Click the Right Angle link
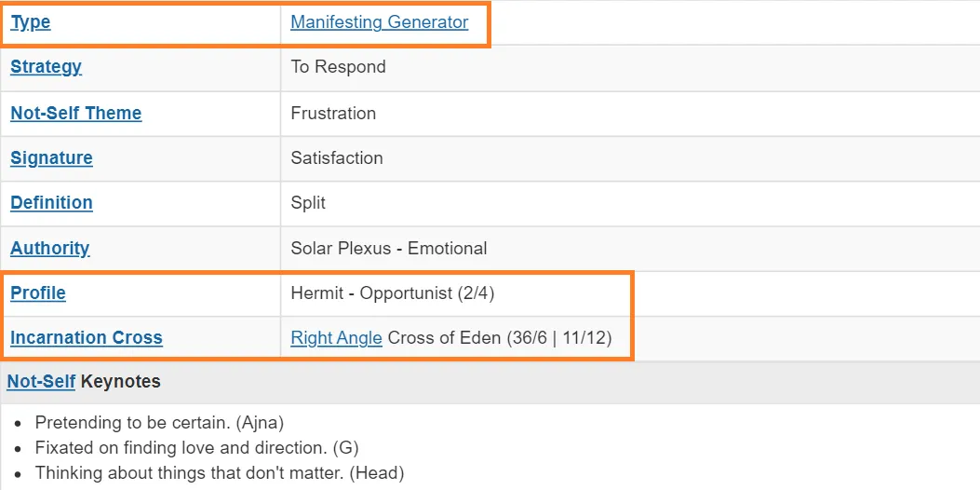 coord(336,338)
